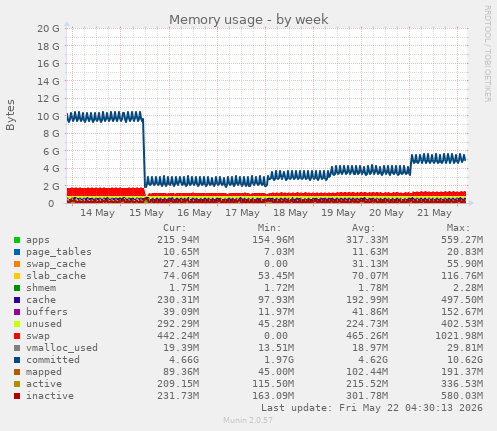497x431 pixels.
Task: Click the red swap legend swatch
Action: coord(17,336)
